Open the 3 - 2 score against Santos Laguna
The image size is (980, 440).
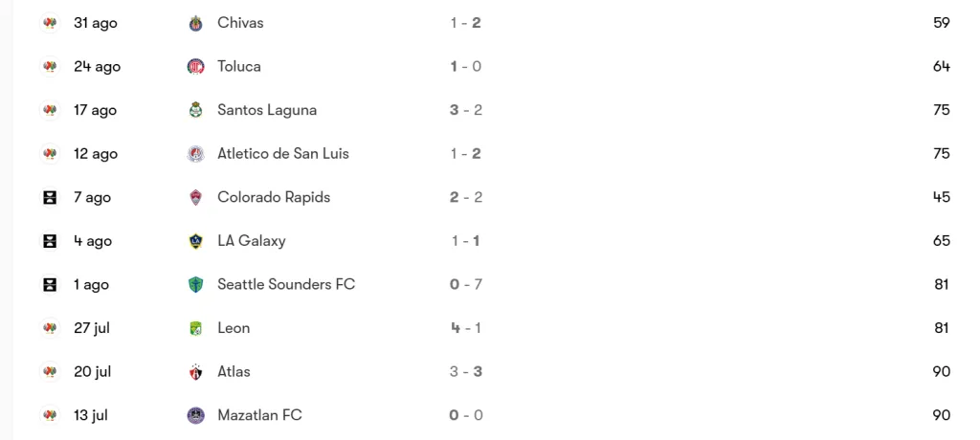pyautogui.click(x=466, y=110)
